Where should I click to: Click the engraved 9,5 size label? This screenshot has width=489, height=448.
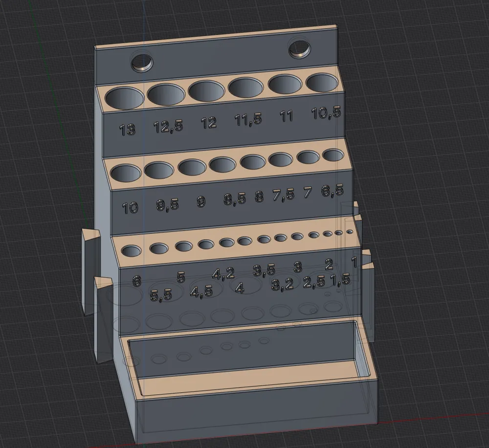coord(167,205)
